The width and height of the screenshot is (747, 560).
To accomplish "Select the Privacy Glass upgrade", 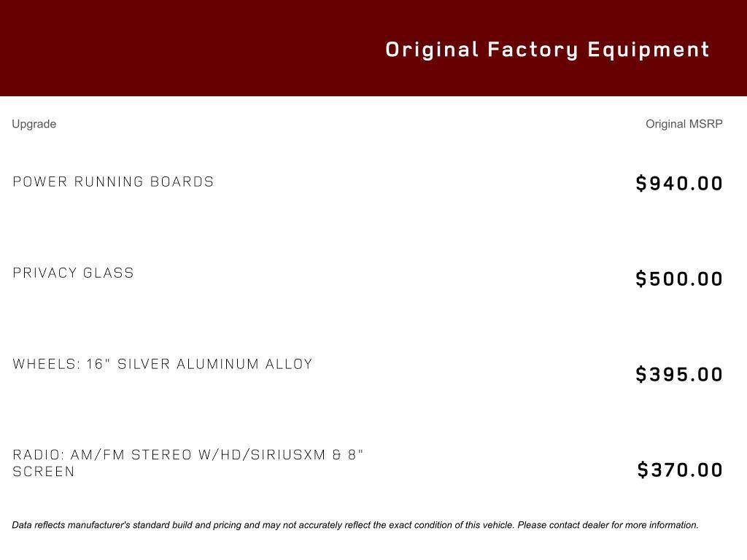I will (x=74, y=273).
